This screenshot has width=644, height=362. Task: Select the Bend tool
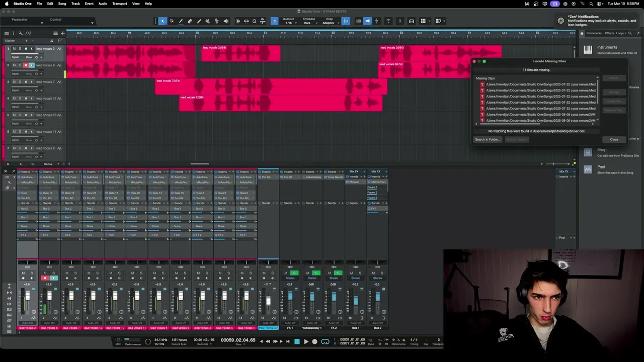pyautogui.click(x=217, y=21)
